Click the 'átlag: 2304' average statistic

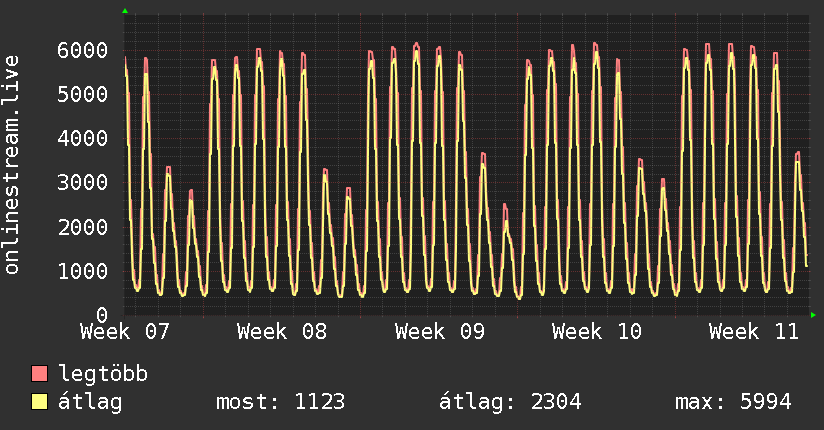pyautogui.click(x=510, y=403)
